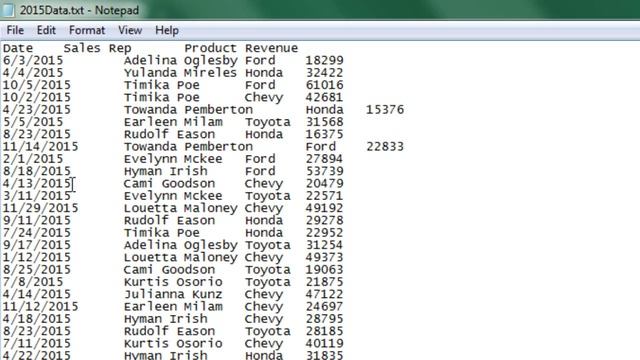Click the date 9/17/2015

[x=37, y=245]
